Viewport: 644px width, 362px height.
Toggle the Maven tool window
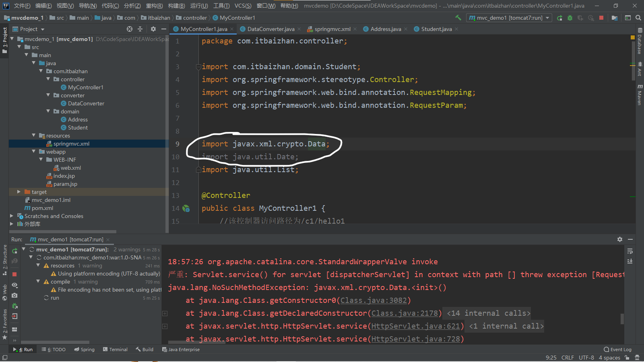click(640, 95)
